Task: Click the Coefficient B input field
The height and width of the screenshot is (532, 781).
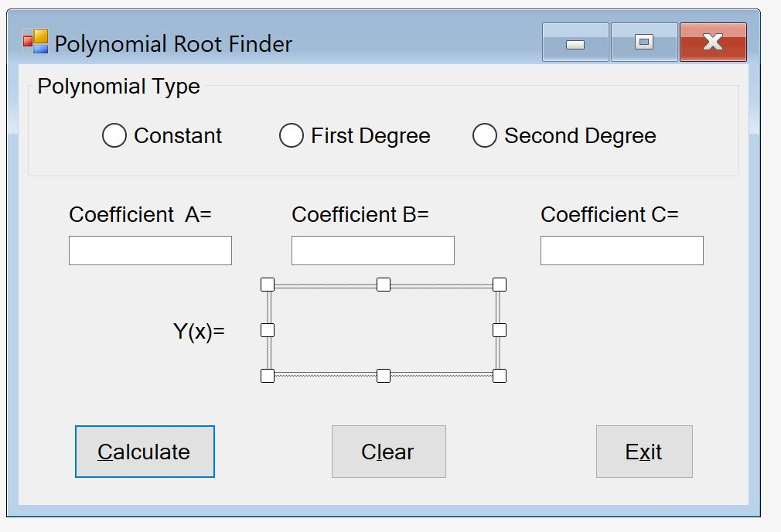Action: (373, 250)
